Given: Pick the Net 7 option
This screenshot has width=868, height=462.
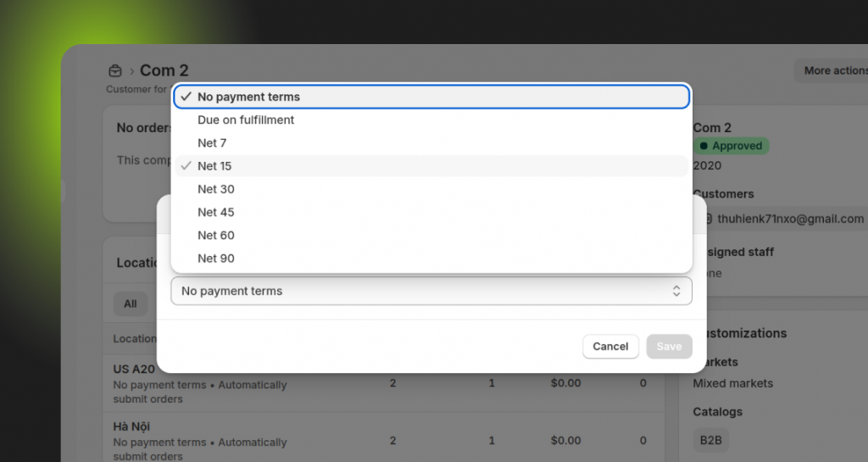Looking at the screenshot, I should (x=431, y=143).
